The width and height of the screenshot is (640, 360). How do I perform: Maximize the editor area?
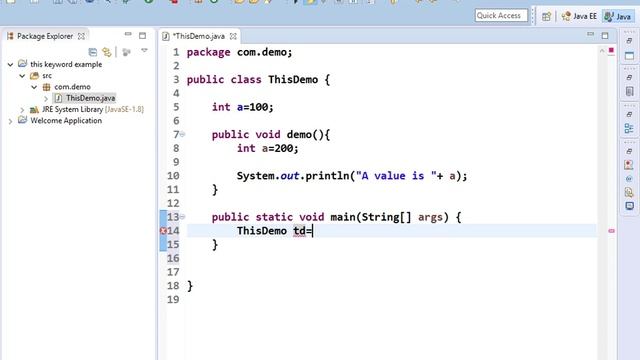[605, 36]
